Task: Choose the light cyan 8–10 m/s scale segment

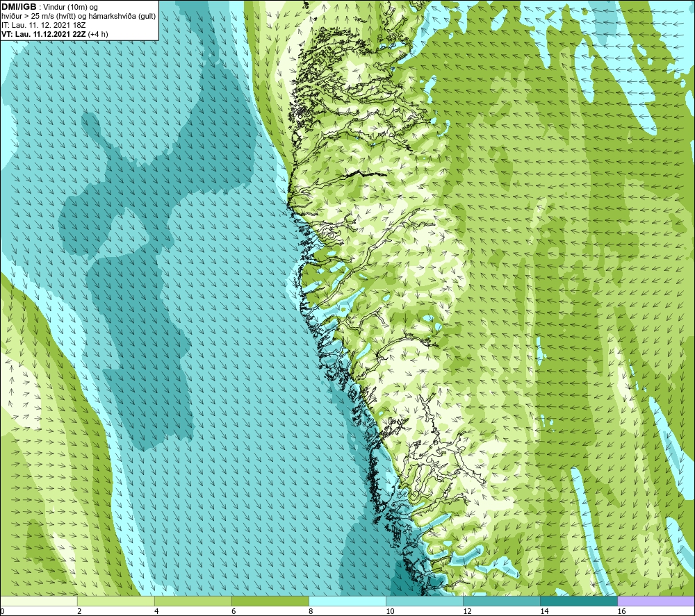Action: [x=347, y=601]
